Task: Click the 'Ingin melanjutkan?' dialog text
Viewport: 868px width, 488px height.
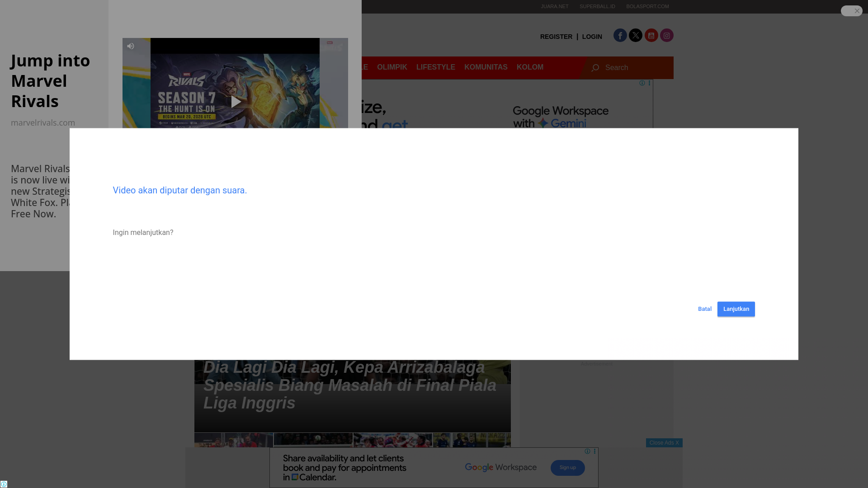Action: tap(143, 233)
